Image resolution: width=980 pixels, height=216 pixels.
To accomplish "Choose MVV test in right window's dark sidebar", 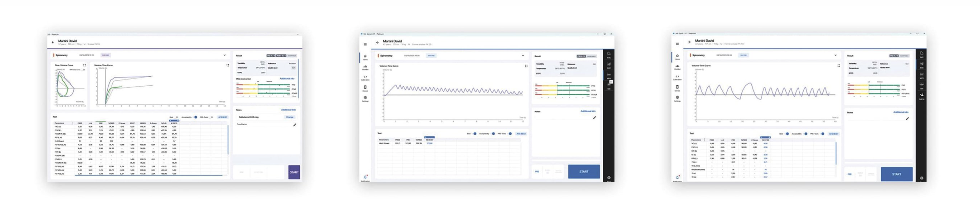I will (x=921, y=76).
